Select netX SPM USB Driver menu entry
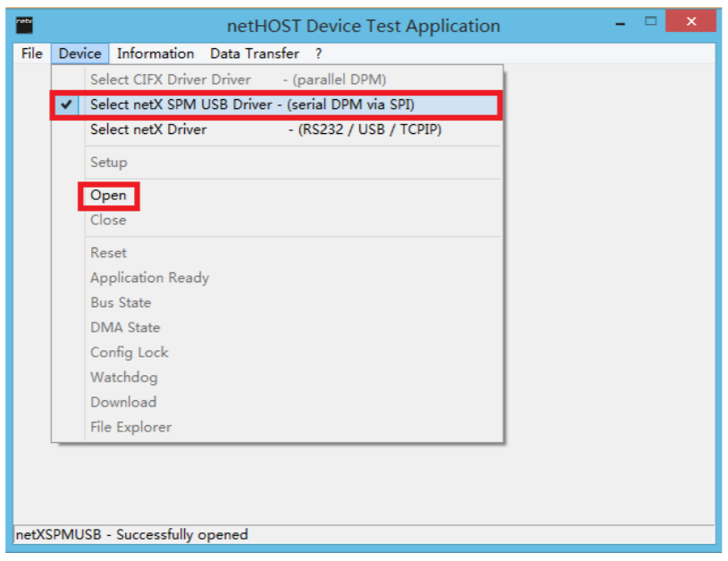The image size is (728, 561). tap(277, 105)
